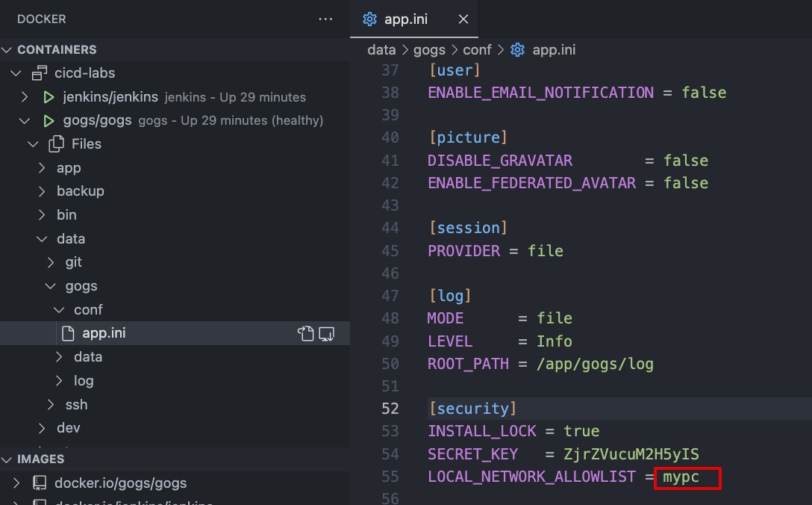Select the app.ini file in tree
812x505 pixels.
(x=175, y=333)
